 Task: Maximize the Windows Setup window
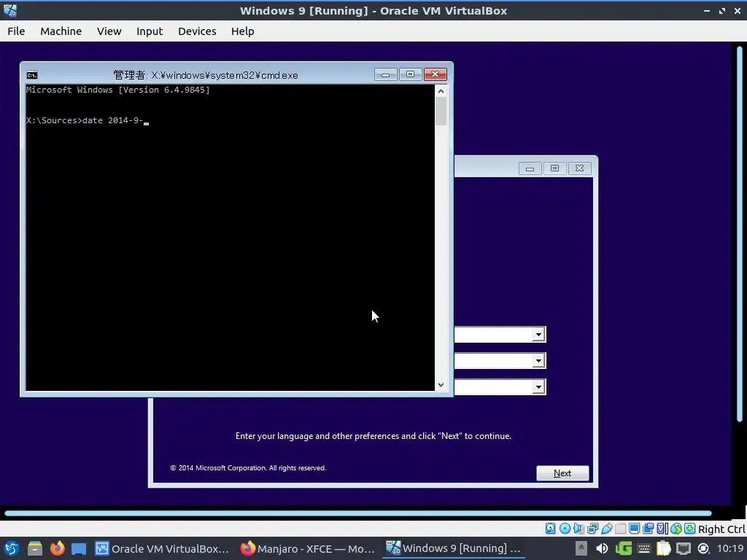[554, 168]
